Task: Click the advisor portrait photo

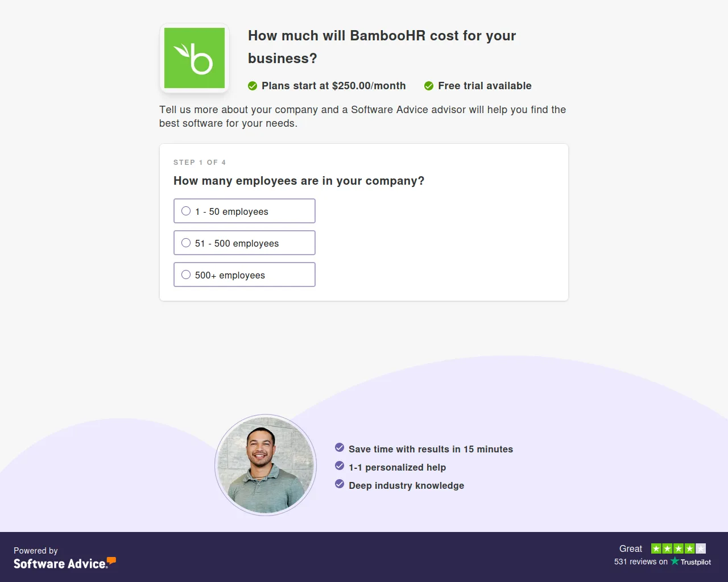Action: [266, 465]
